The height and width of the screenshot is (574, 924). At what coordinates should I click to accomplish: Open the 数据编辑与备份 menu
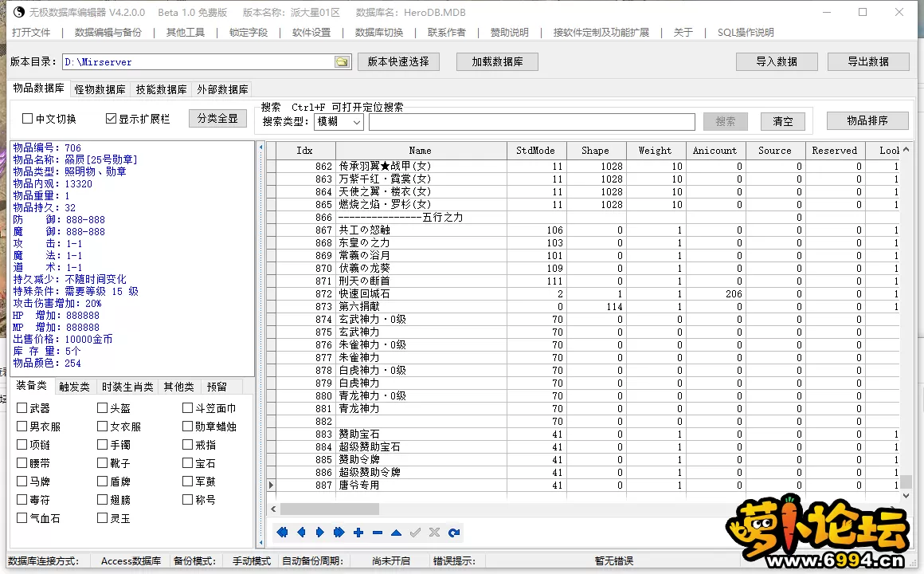click(x=108, y=33)
